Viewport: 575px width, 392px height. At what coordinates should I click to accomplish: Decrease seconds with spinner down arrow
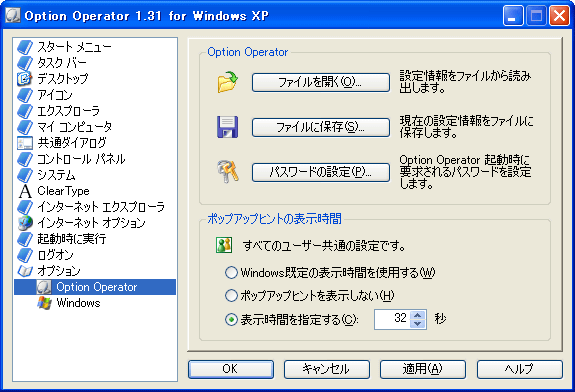pos(417,324)
